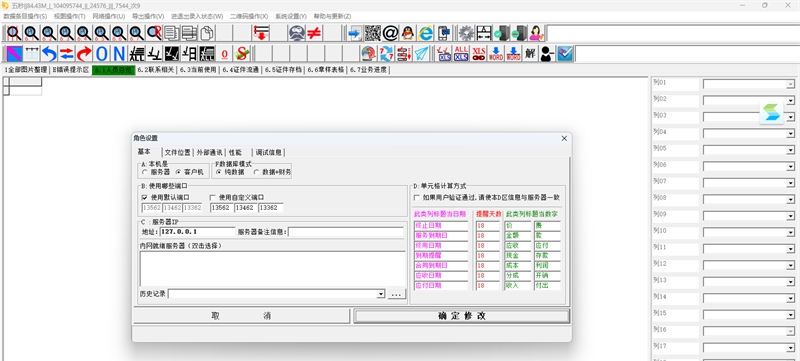This screenshot has width=800, height=361.
Task: Click the blue letter O icon
Action: 102,54
